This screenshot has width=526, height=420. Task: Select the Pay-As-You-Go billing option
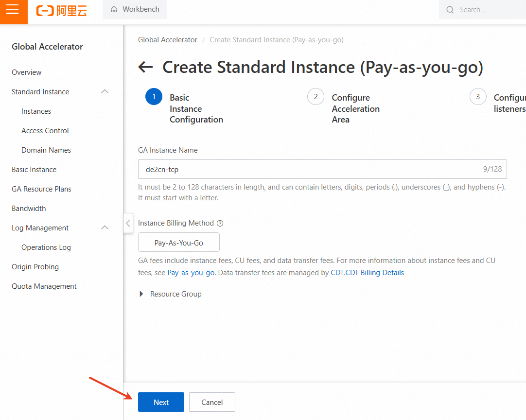178,243
